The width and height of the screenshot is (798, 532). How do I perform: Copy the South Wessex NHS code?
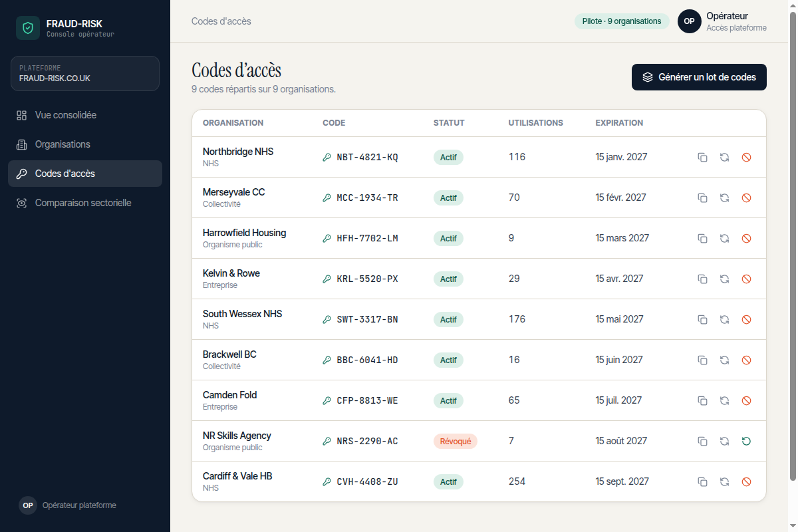tap(702, 320)
